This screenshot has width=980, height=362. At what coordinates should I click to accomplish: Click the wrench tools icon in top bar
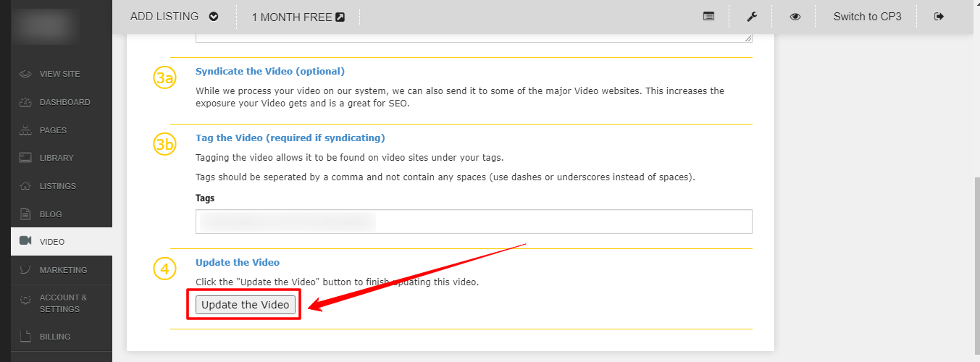(752, 17)
